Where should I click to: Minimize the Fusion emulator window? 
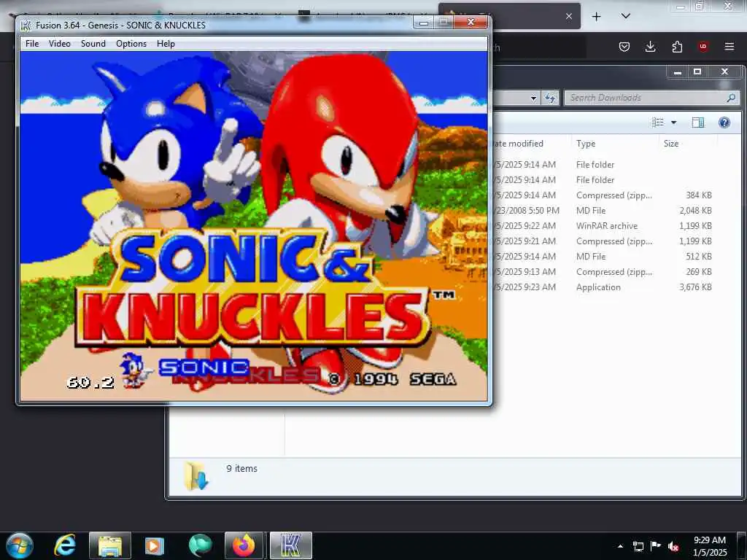423,23
